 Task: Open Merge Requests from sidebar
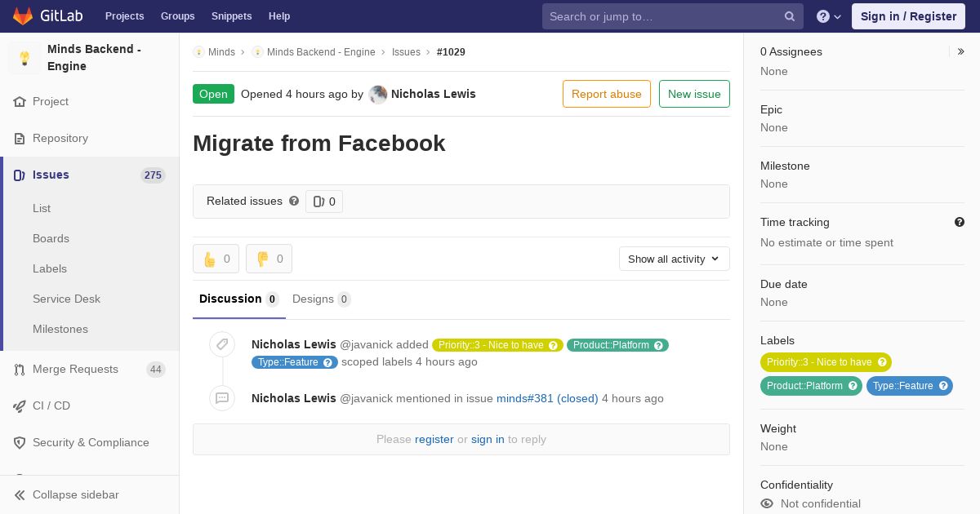pos(75,369)
